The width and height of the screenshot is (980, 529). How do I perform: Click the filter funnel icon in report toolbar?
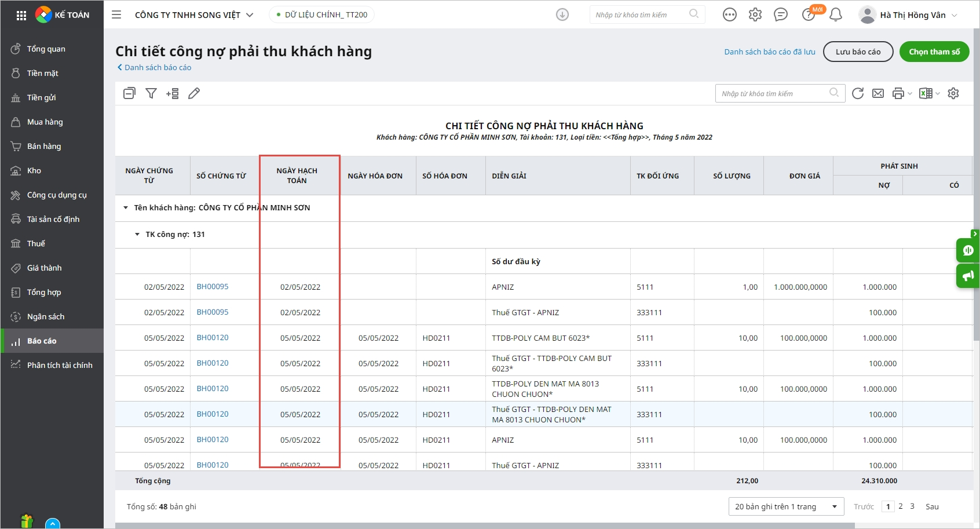(x=151, y=93)
